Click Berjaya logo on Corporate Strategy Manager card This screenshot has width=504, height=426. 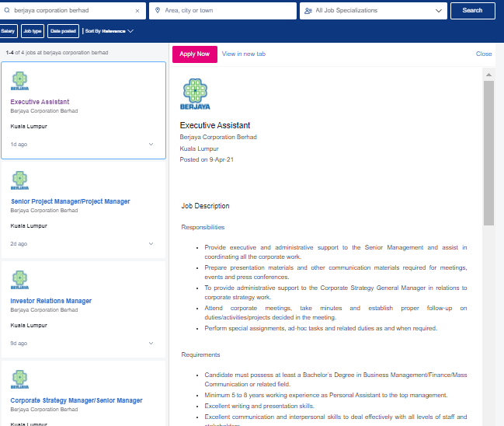point(19,379)
